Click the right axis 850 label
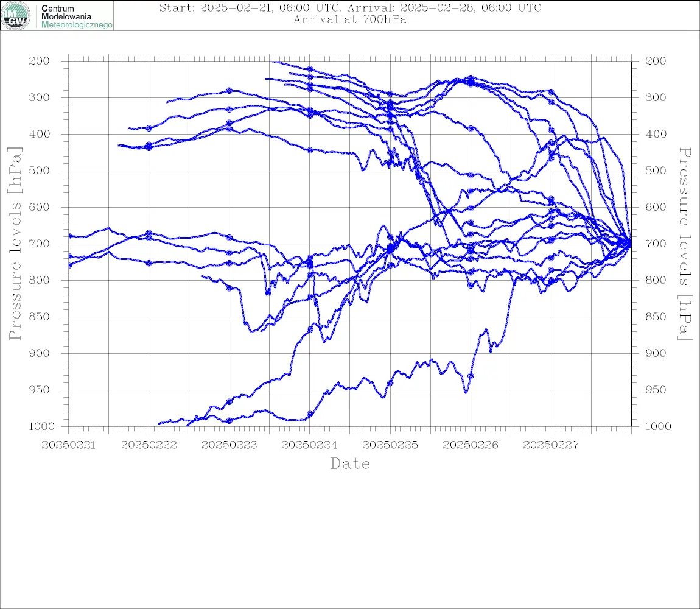The image size is (700, 609). 656,317
